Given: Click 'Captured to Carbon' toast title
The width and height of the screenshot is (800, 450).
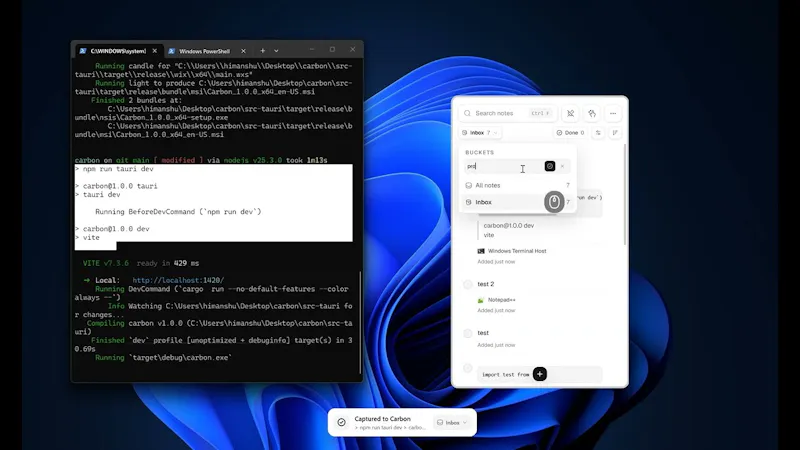Looking at the screenshot, I should tap(382, 419).
